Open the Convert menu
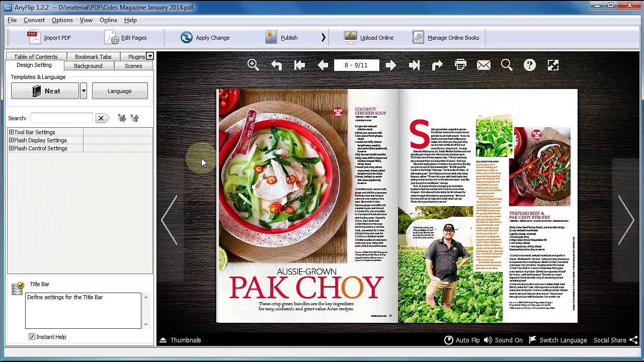 tap(34, 20)
